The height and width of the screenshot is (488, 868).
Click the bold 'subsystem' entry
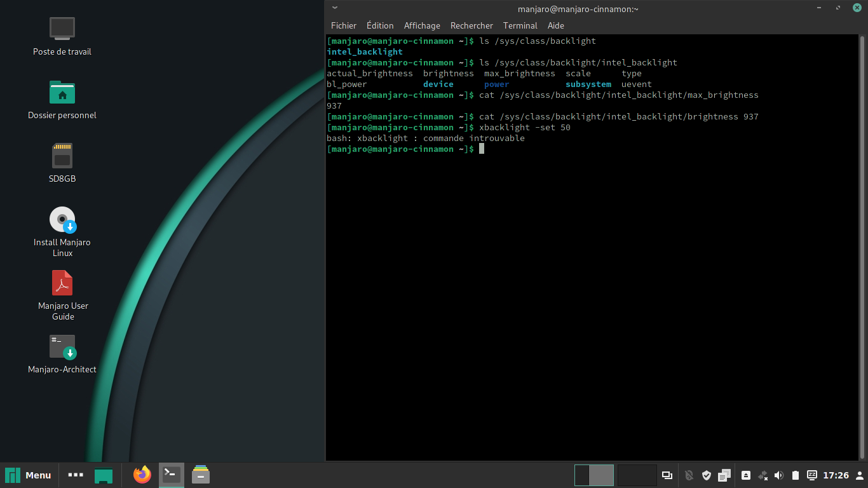point(588,84)
